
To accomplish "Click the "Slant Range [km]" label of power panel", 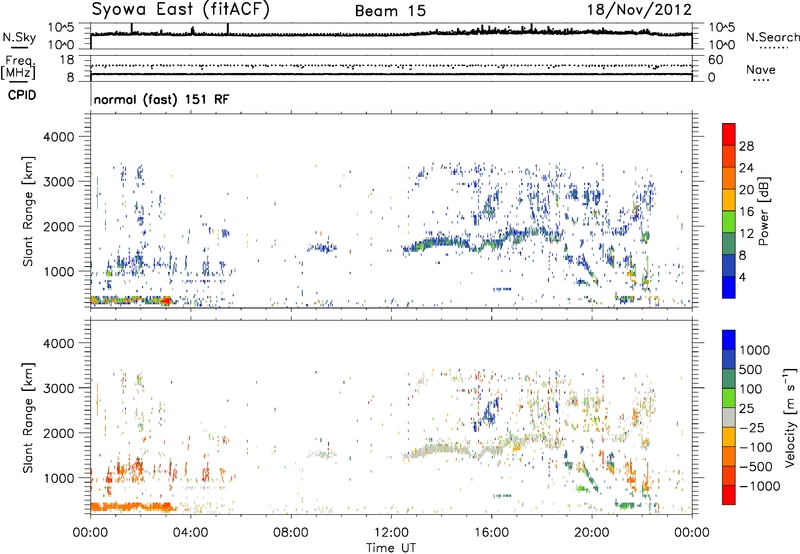I will click(28, 211).
